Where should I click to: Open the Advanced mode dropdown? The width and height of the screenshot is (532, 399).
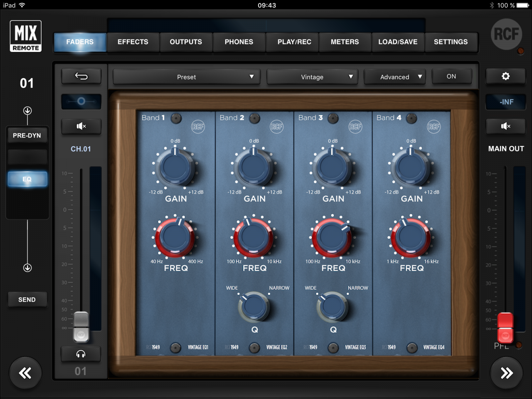pos(395,77)
